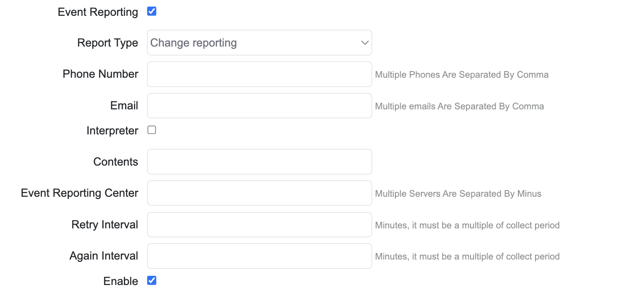The height and width of the screenshot is (296, 644).
Task: Click the Again Interval minutes hint text
Action: [467, 256]
